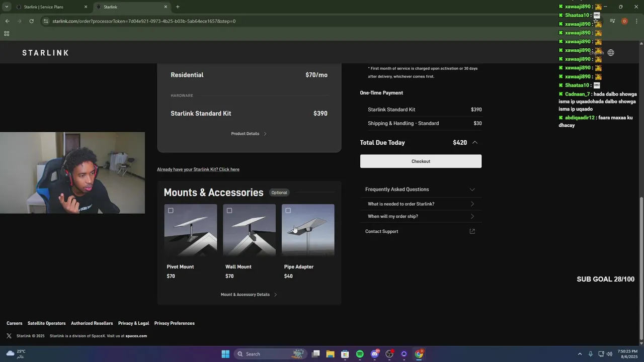
Task: Open the media control icon in Chrome
Action: (612, 21)
